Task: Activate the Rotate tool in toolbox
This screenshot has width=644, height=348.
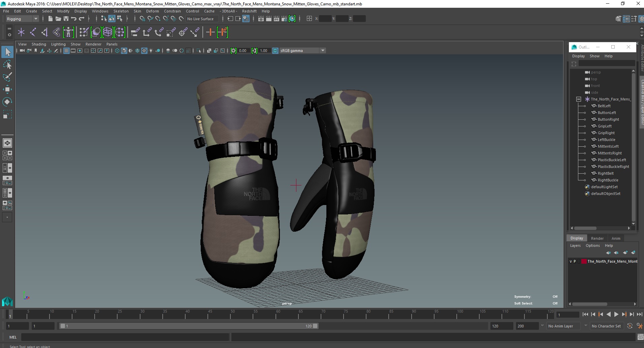Action: coord(7,102)
